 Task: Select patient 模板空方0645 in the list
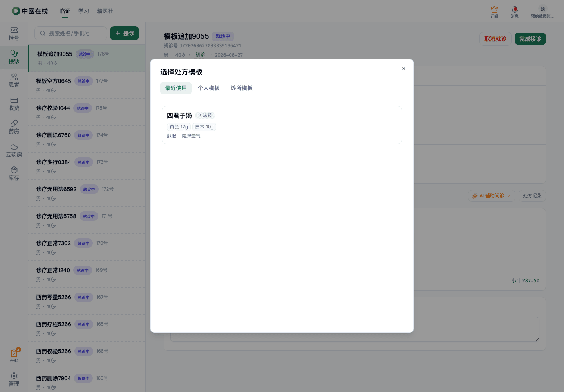[87, 85]
